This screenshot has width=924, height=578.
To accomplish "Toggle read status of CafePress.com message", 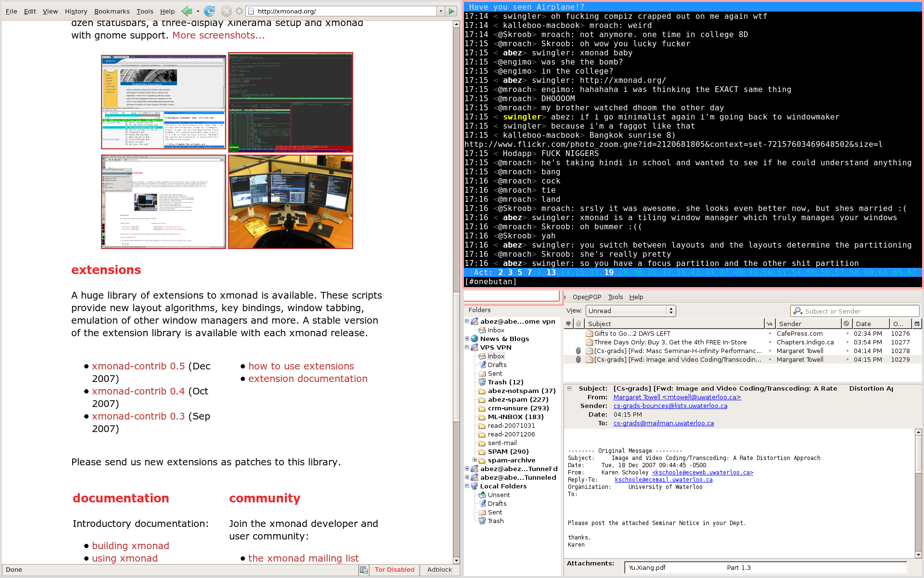I will [770, 333].
